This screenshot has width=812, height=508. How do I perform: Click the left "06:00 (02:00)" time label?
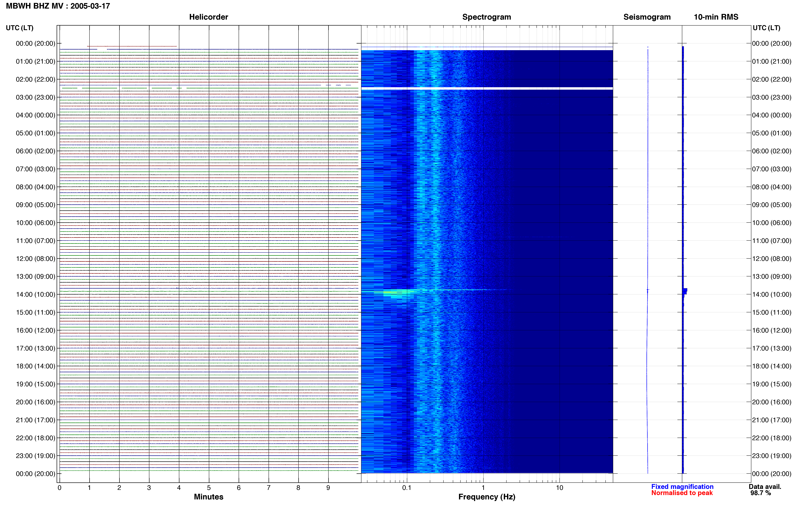click(x=35, y=151)
